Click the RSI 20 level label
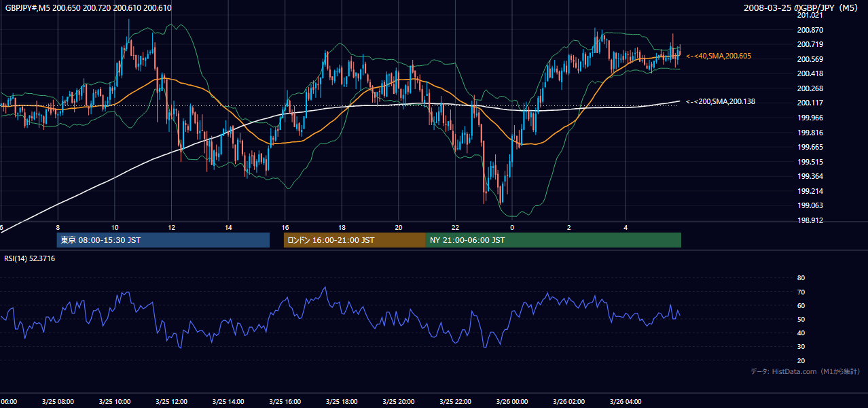Screen dimensions: 868x408 (x=801, y=360)
